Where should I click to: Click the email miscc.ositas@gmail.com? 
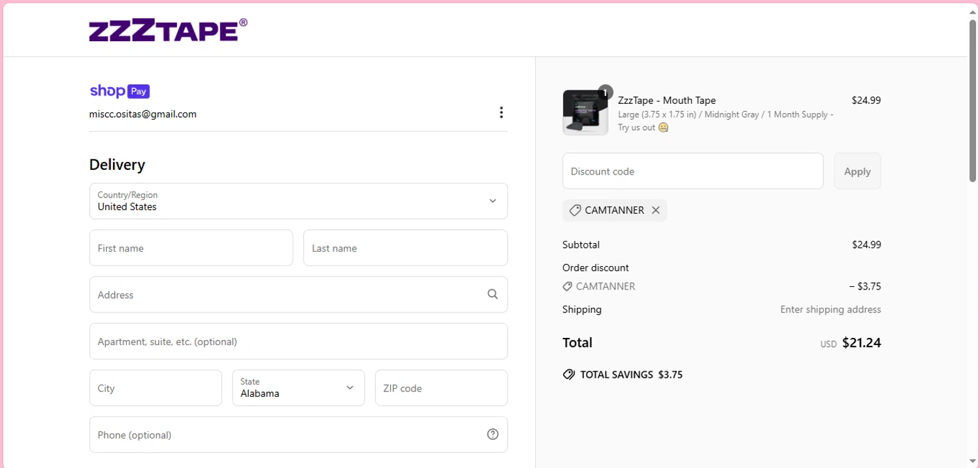click(x=143, y=114)
